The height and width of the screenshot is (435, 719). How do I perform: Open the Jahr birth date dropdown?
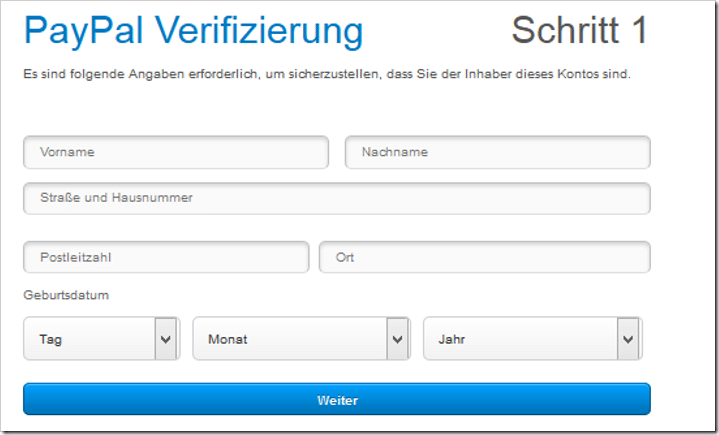pyautogui.click(x=532, y=339)
